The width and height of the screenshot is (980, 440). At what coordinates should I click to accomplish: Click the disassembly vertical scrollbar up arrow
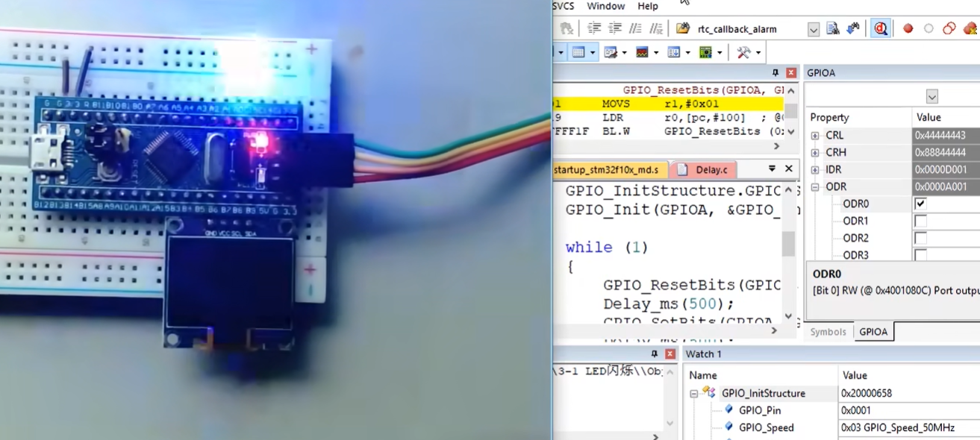pos(791,89)
